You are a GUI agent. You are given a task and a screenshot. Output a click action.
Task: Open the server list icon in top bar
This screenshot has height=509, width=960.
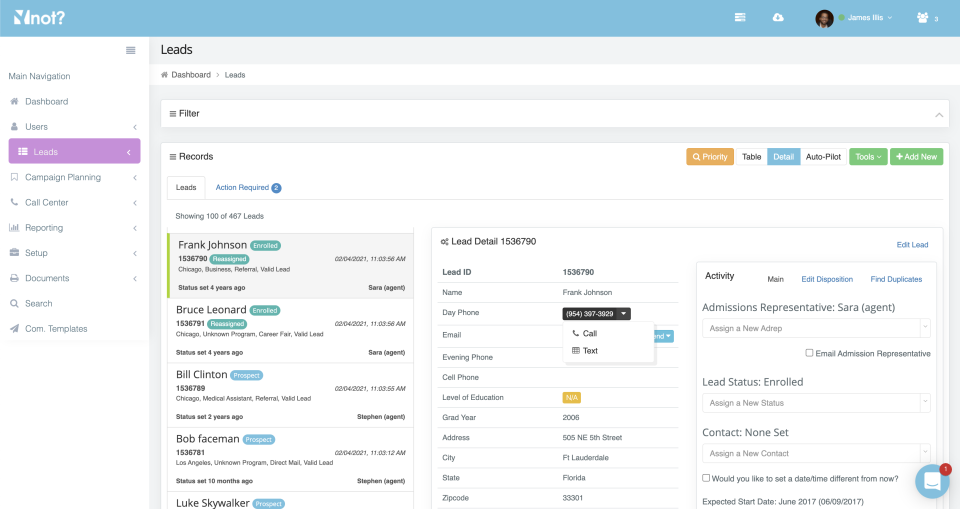[x=740, y=17]
